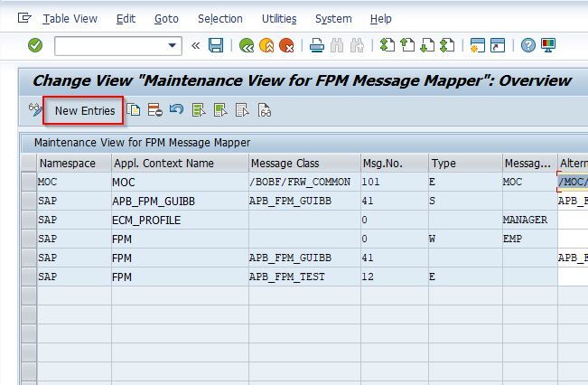Click the Delete row icon

[154, 110]
